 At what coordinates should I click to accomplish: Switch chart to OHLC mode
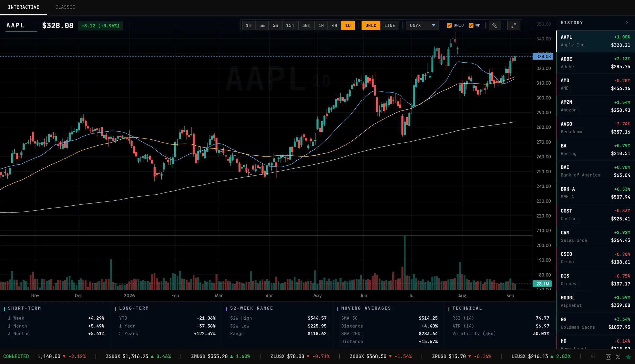point(371,25)
